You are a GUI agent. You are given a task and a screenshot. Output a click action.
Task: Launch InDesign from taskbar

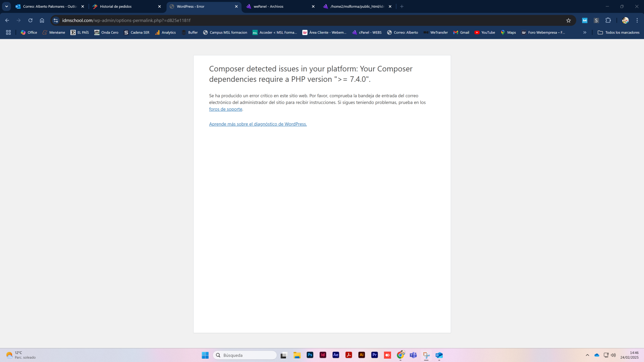click(323, 355)
